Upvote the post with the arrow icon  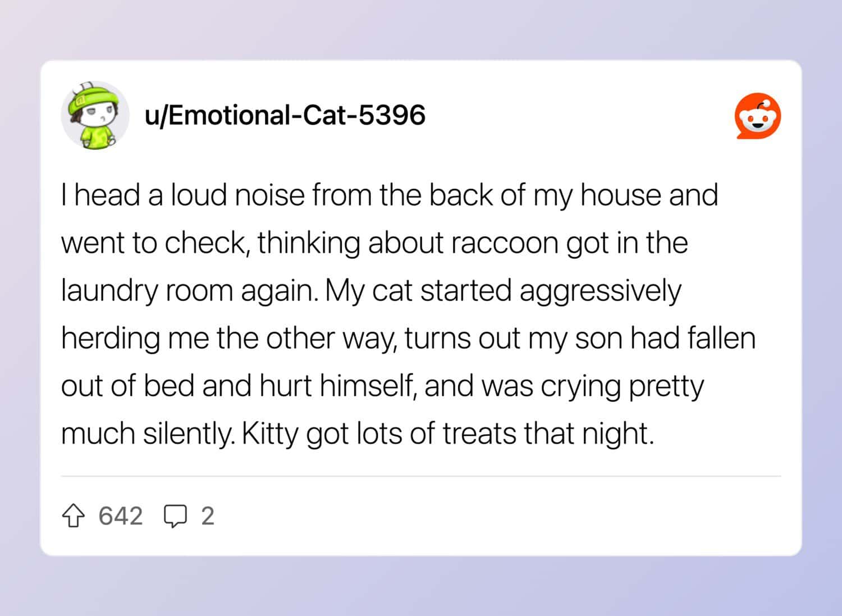(x=73, y=516)
